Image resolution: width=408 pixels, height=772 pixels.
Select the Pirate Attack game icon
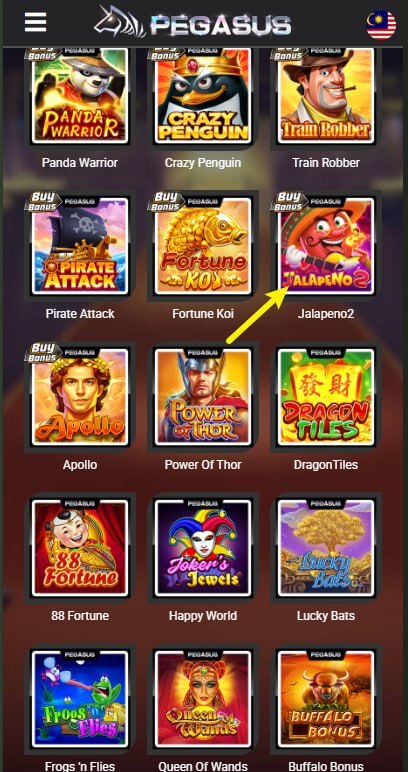[80, 245]
